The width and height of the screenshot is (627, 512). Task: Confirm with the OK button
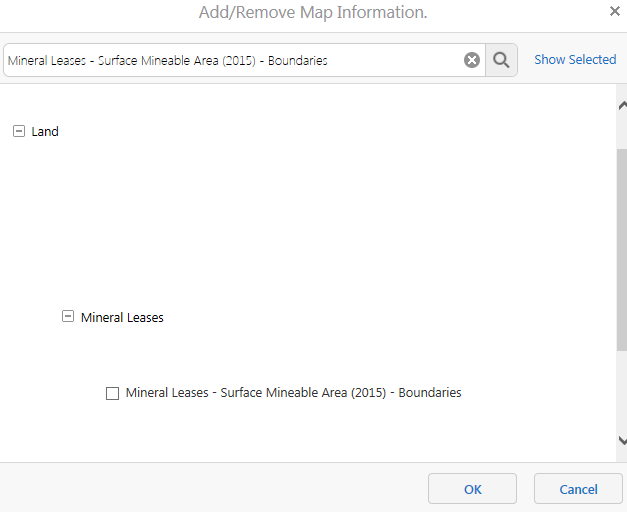coord(472,489)
